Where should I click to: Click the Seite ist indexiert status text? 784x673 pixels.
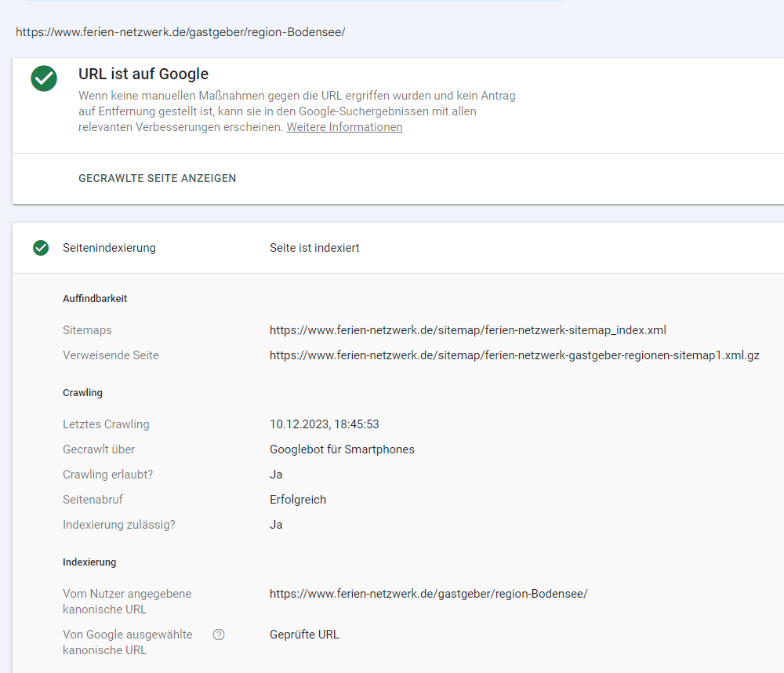(314, 248)
